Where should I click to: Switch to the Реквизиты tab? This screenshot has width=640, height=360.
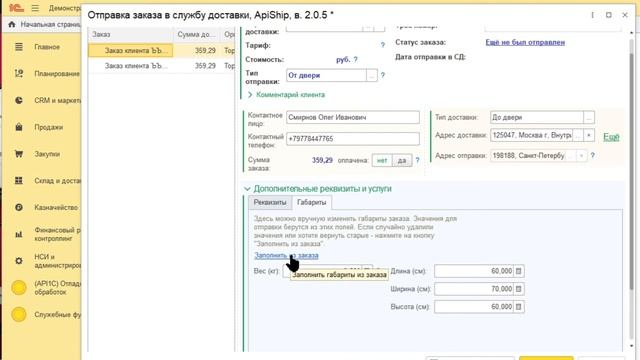(270, 202)
